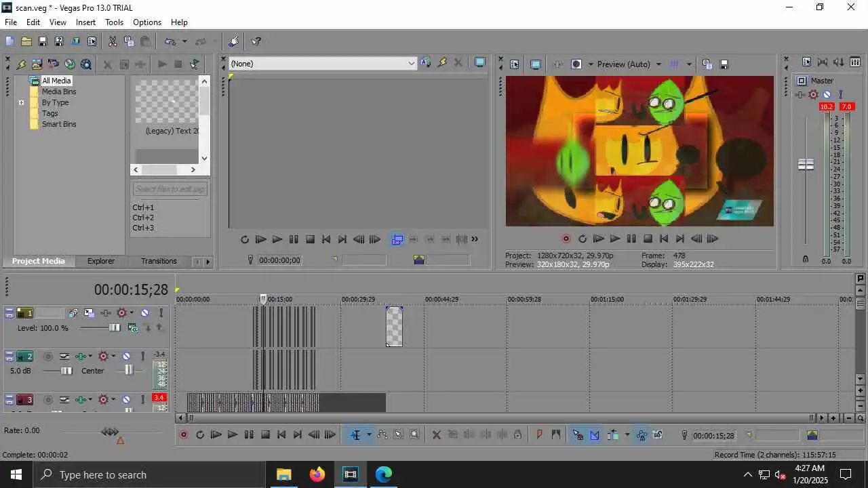Select the Zoom Edit tool magnifier
Screen dimensions: 868x488
point(414,435)
